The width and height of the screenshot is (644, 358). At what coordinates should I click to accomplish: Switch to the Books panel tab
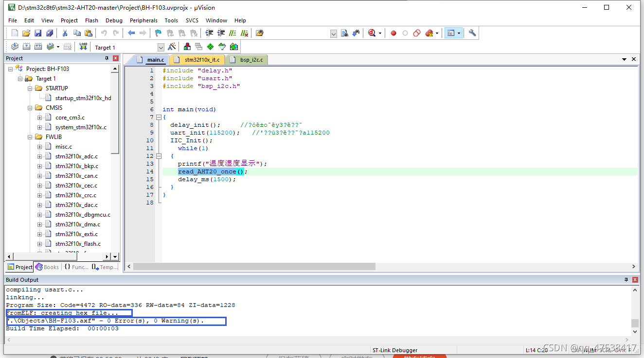click(47, 267)
